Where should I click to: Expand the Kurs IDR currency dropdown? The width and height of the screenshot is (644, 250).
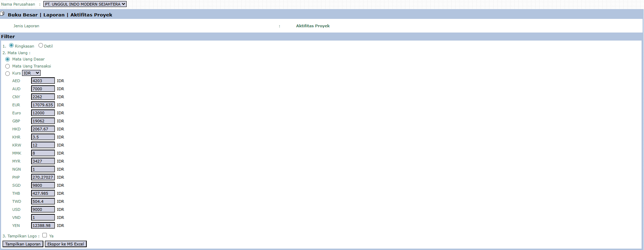(x=31, y=73)
